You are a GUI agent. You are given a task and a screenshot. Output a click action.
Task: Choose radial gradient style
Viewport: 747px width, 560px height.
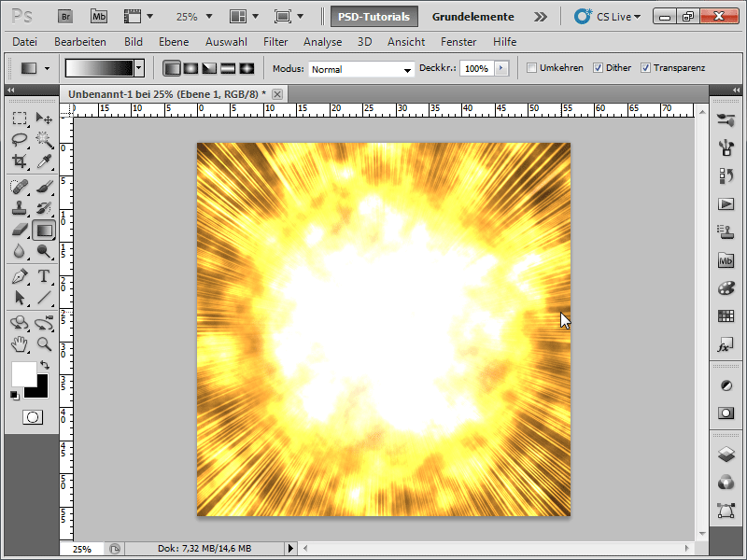coord(190,68)
